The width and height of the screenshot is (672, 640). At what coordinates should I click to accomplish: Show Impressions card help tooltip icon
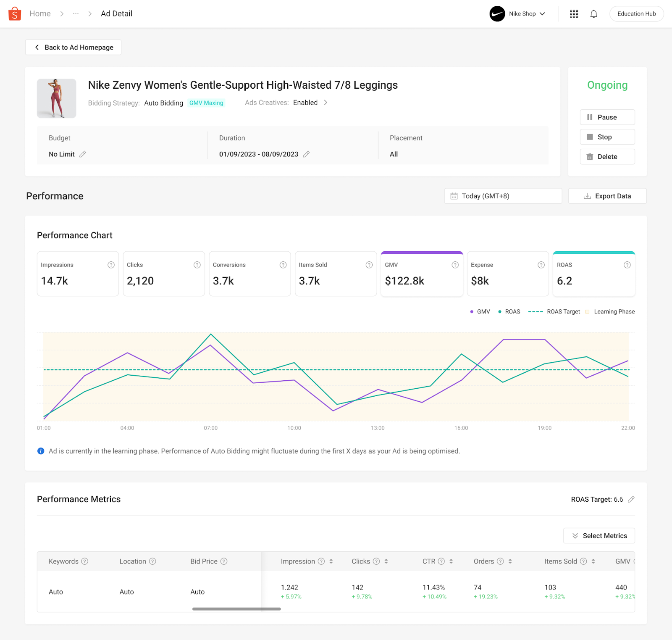click(x=111, y=265)
